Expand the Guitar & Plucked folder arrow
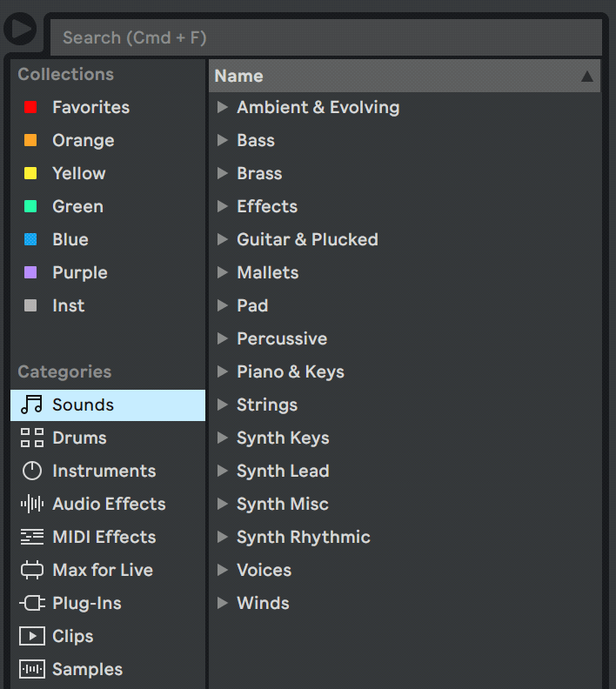616x689 pixels. pos(223,239)
